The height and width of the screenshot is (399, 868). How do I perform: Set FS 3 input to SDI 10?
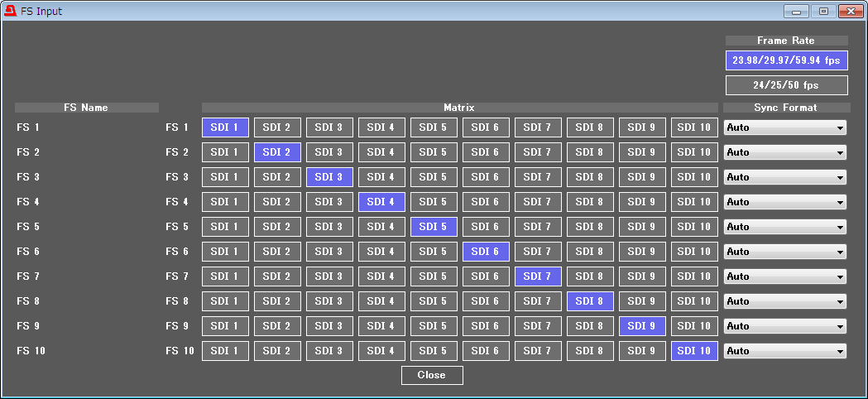pos(694,177)
